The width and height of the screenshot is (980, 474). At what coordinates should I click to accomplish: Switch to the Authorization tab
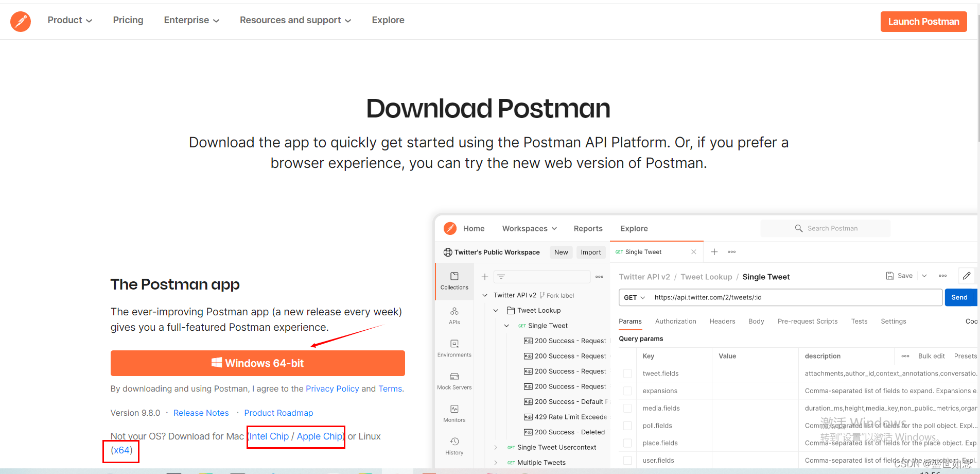675,321
